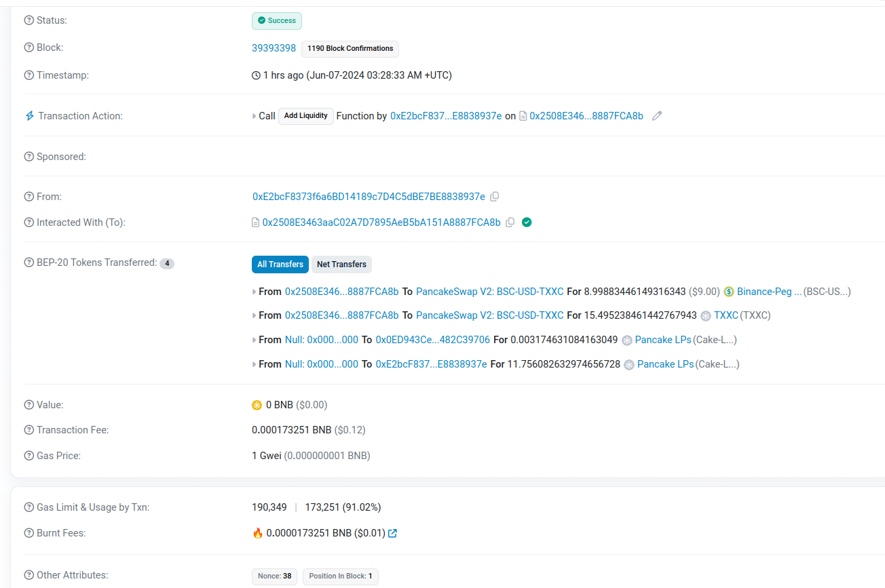Open the Binance-Peg token link

pyautogui.click(x=770, y=292)
